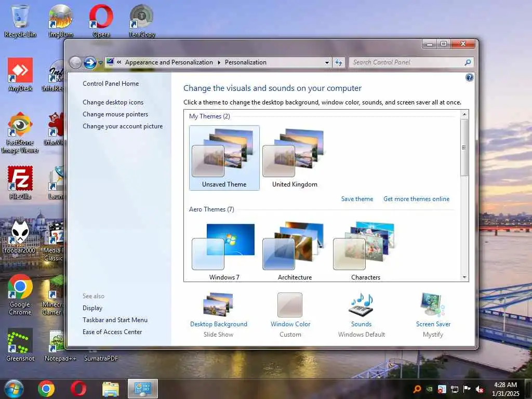Open the AnyDesk desktop shortcut

pos(20,75)
